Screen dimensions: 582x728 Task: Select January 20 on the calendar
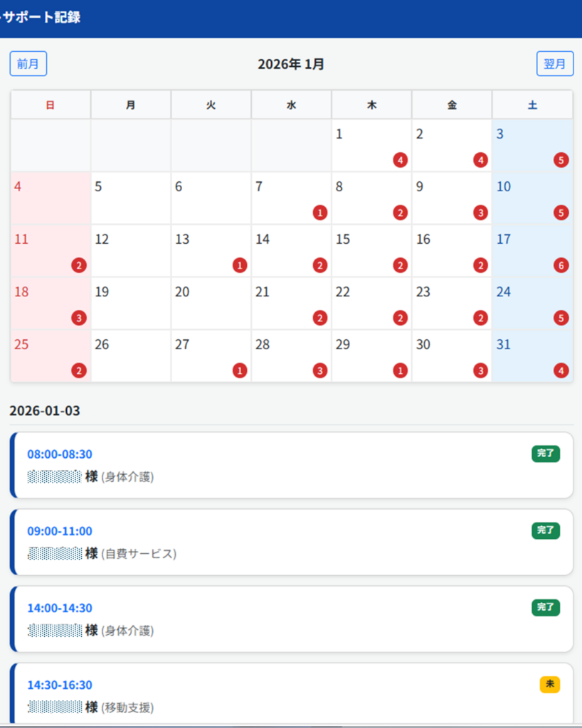pyautogui.click(x=211, y=303)
